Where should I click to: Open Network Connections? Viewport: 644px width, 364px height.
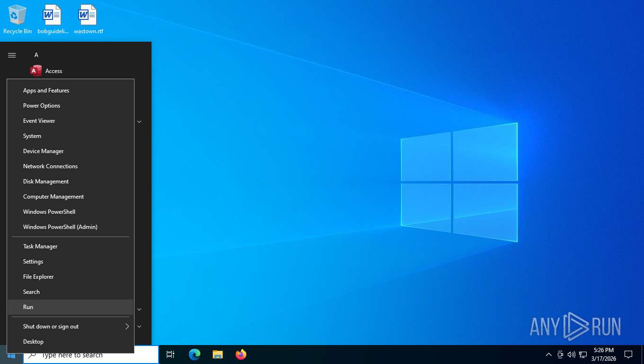click(x=71, y=166)
